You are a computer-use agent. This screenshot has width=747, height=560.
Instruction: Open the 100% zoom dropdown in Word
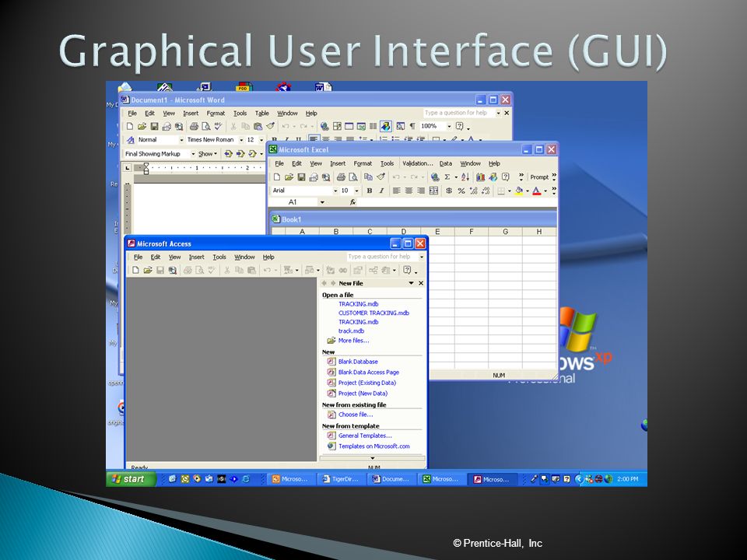pos(449,126)
